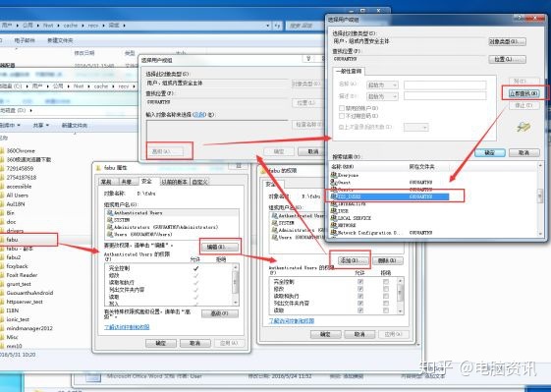Click the Explorer search box
Image resolution: width=551 pixels, height=392 pixels.
pyautogui.click(x=304, y=26)
